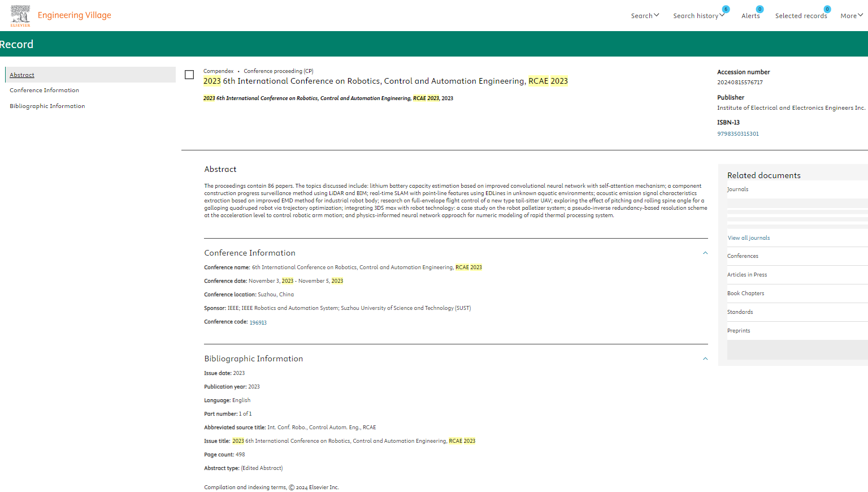Open Book Chapters related documents
Viewport: 868px width, 492px height.
[x=745, y=294]
